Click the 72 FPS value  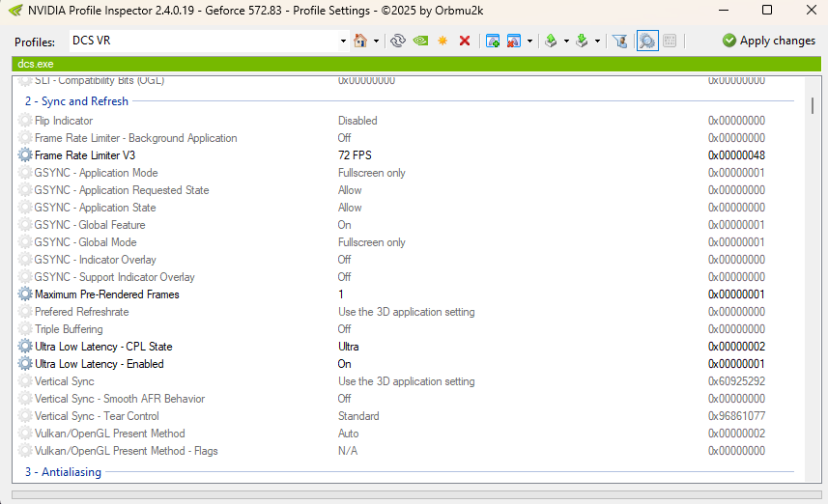[355, 155]
